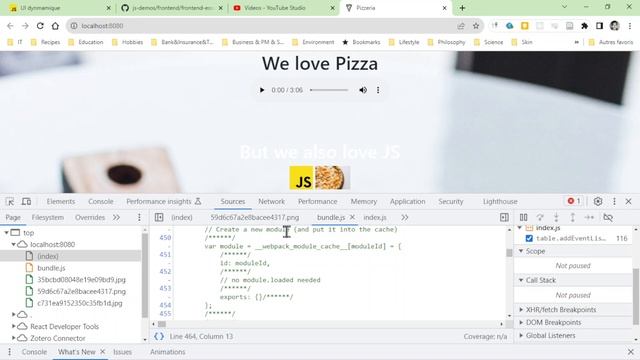
Task: Expand the React Developer Tools node
Action: pyautogui.click(x=13, y=327)
